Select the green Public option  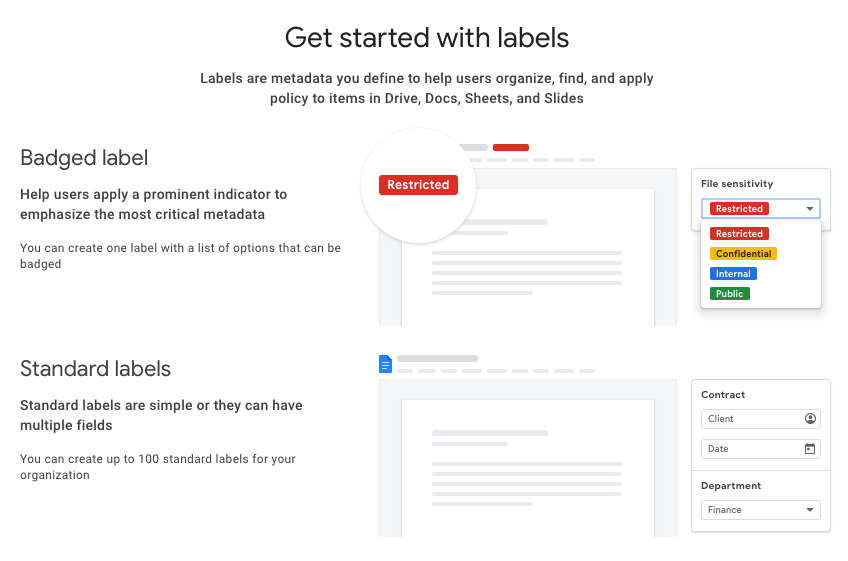point(730,293)
